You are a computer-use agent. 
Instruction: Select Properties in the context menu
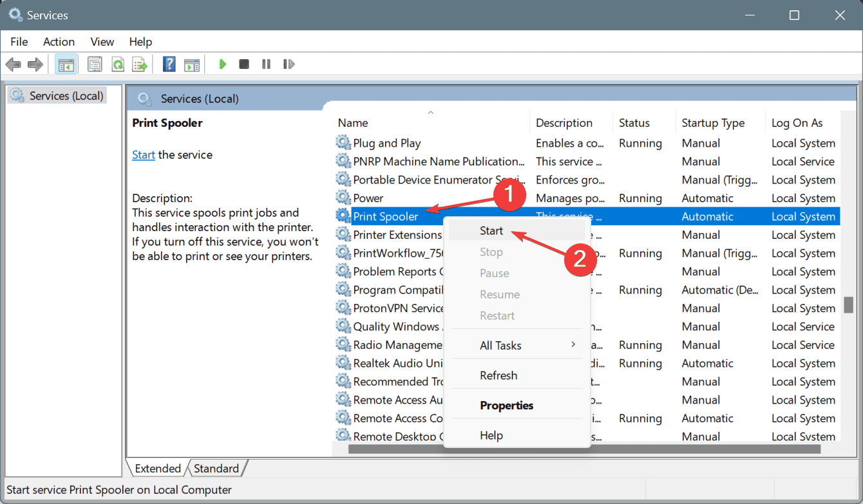507,406
